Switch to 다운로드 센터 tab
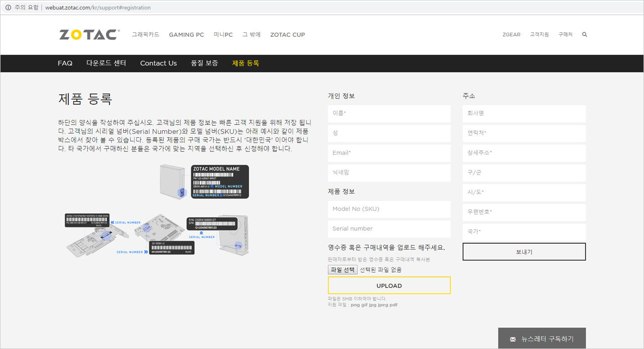644x349 pixels. 106,63
